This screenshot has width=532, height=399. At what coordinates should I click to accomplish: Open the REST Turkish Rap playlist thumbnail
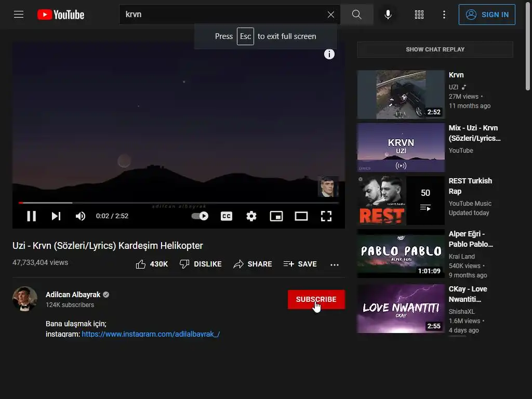(x=401, y=201)
